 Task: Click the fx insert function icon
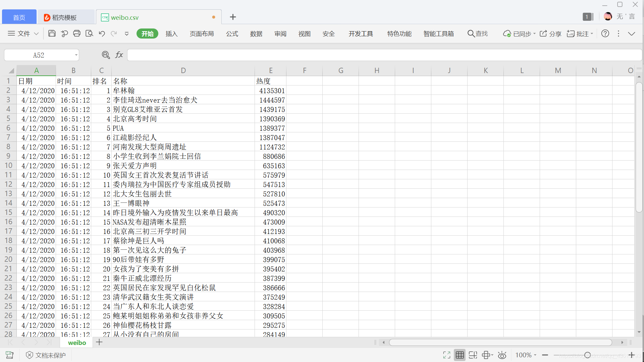[x=119, y=55]
